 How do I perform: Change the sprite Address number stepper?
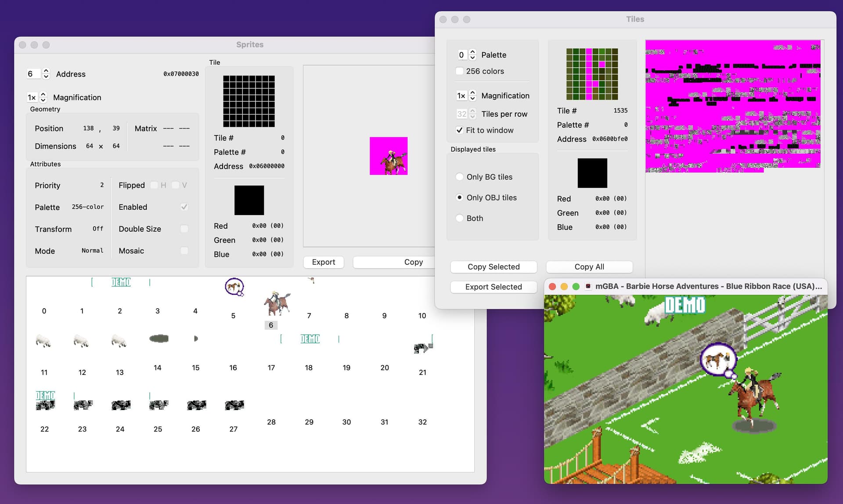[x=46, y=74]
